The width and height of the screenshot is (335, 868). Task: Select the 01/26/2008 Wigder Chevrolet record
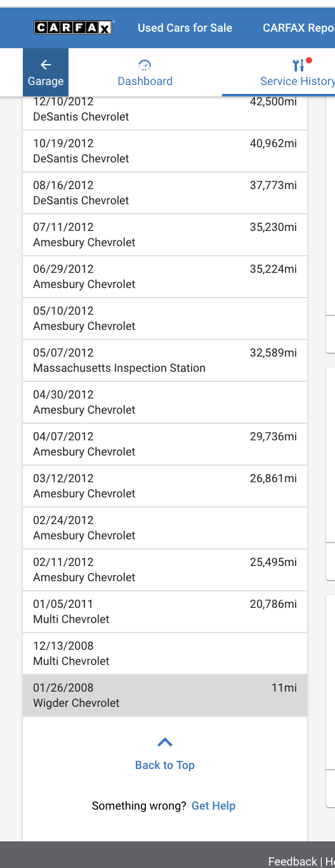coord(165,695)
